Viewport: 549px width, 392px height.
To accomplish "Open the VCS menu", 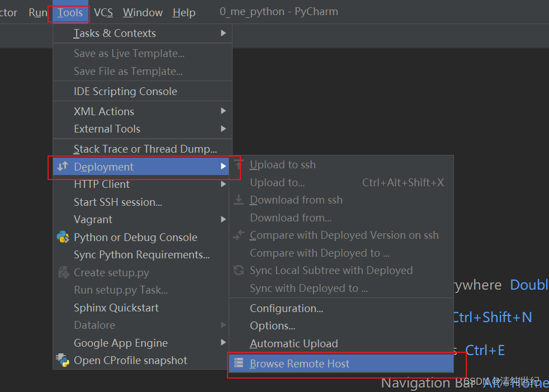I will click(x=103, y=13).
